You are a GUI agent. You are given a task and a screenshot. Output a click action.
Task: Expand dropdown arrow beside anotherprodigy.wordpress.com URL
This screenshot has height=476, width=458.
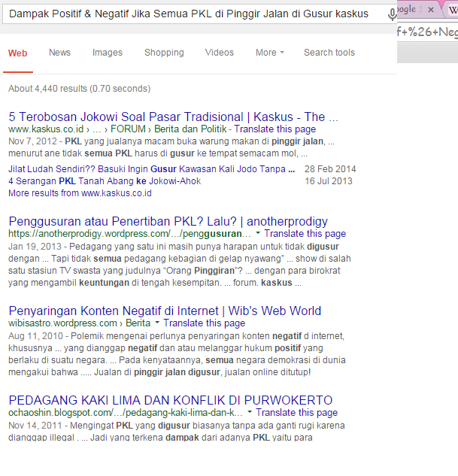coord(258,233)
